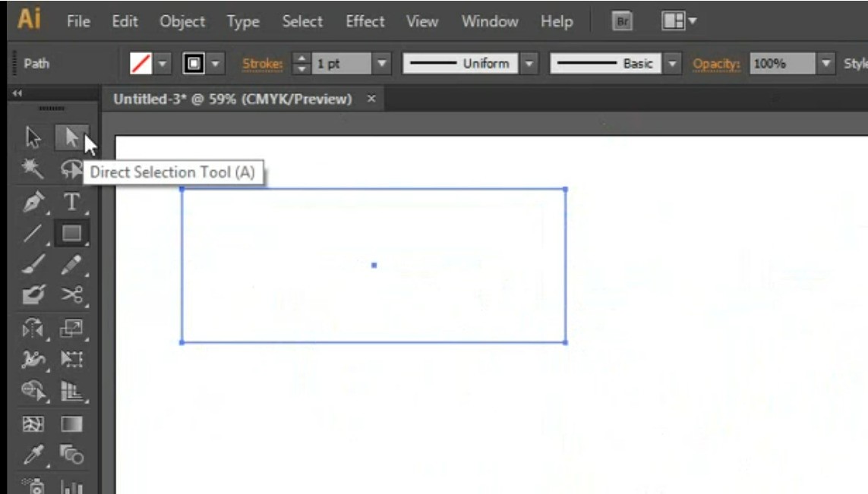Expand the Uniform width profile arrow
The width and height of the screenshot is (868, 494).
point(529,63)
